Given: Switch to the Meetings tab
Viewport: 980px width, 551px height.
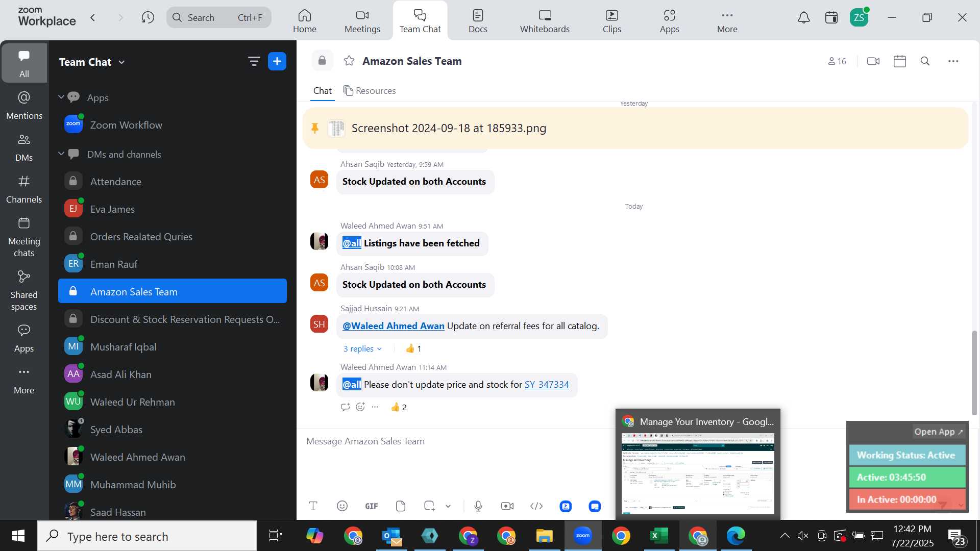Looking at the screenshot, I should pos(362,21).
